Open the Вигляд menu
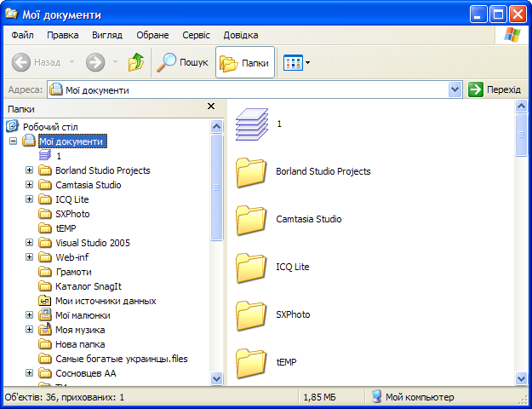The image size is (532, 409). (107, 35)
